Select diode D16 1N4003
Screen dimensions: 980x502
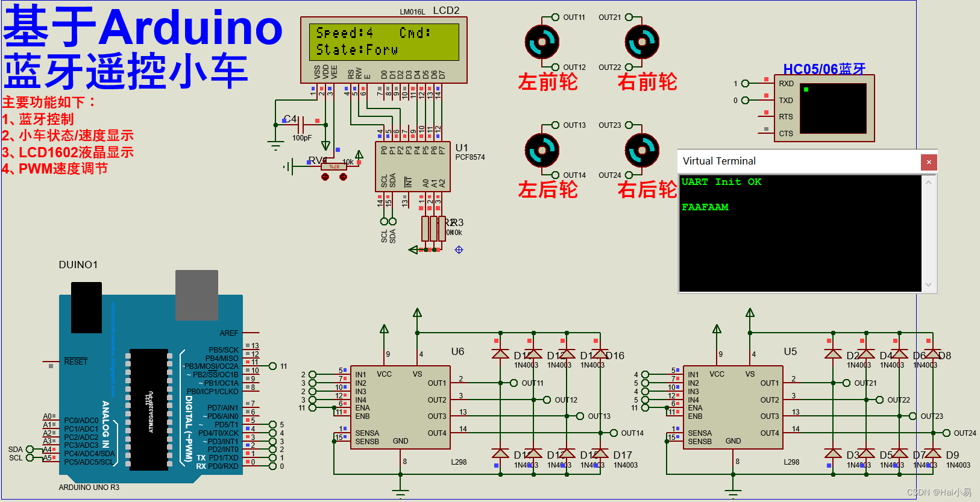(x=600, y=354)
